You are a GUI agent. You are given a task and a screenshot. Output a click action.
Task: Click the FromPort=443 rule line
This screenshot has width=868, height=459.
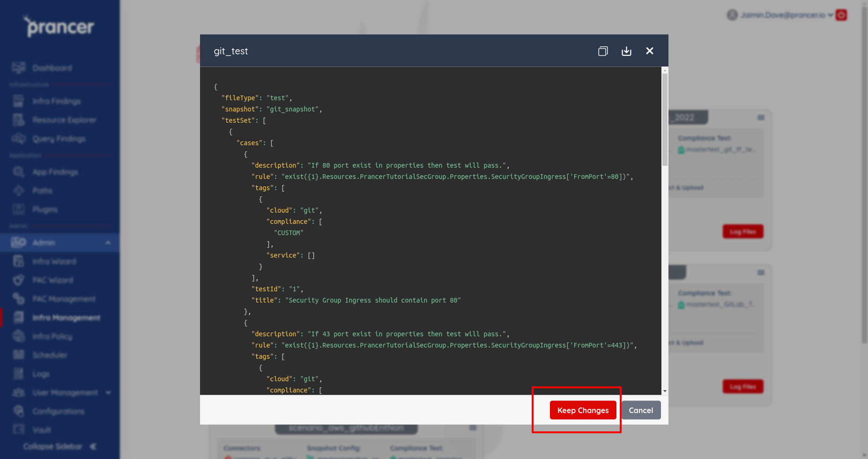pos(444,345)
